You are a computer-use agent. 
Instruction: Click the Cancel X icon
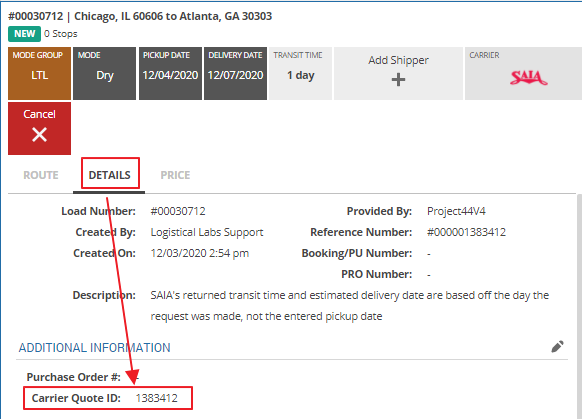39,135
